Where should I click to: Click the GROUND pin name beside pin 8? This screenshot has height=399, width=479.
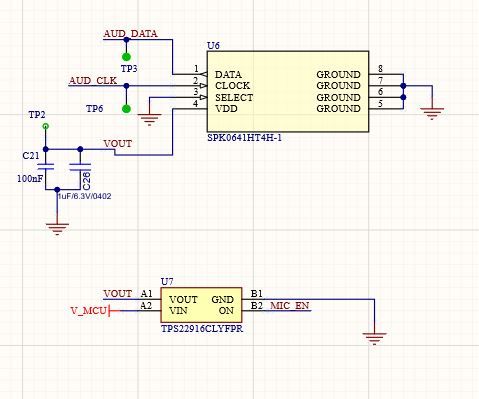[x=338, y=75]
